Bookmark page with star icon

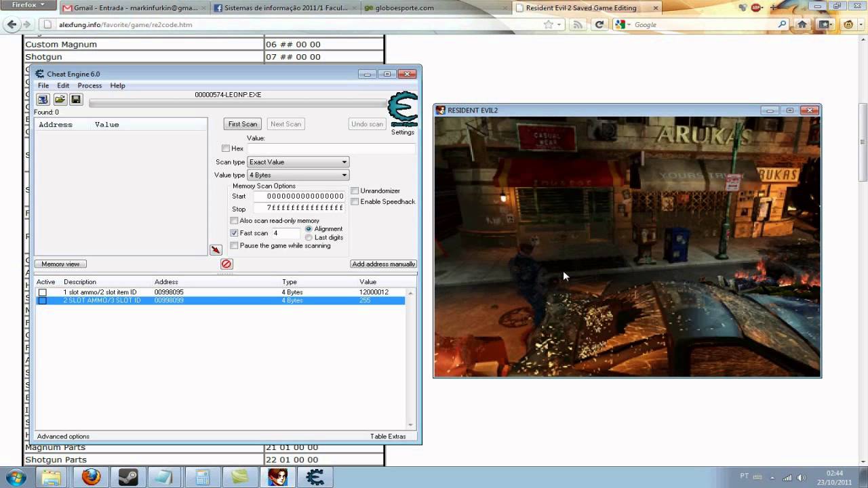[548, 24]
